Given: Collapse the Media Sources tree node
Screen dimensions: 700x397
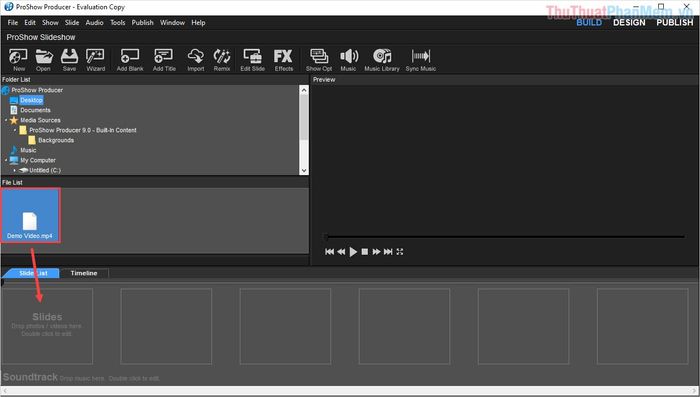Looking at the screenshot, I should click(x=6, y=120).
